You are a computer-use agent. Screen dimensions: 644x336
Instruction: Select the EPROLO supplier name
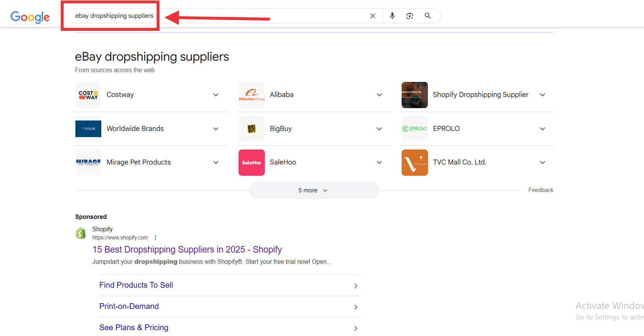point(446,129)
